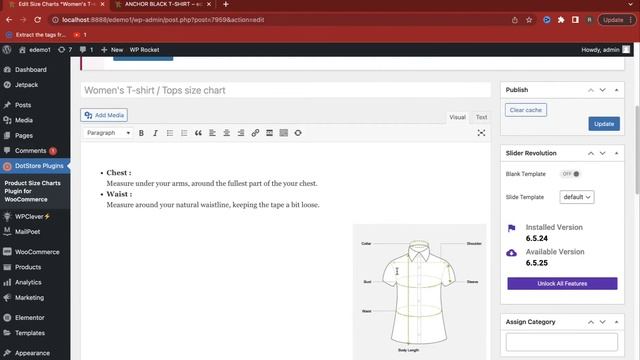Move the Publish panel up
This screenshot has height=360, width=640.
[x=591, y=90]
